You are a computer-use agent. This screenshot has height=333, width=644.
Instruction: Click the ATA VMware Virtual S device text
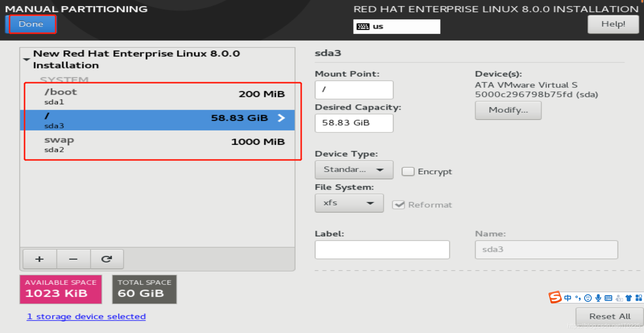pos(526,85)
